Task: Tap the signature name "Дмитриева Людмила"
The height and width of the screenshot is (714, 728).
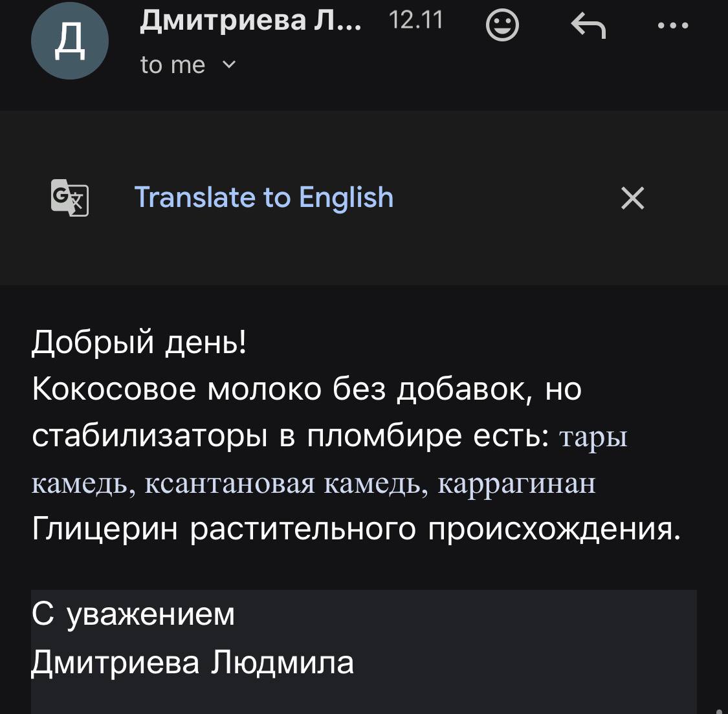Action: pos(193,662)
